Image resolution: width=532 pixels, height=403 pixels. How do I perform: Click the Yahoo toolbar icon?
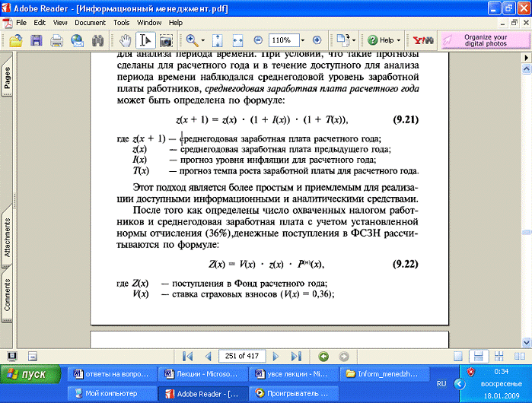[422, 40]
